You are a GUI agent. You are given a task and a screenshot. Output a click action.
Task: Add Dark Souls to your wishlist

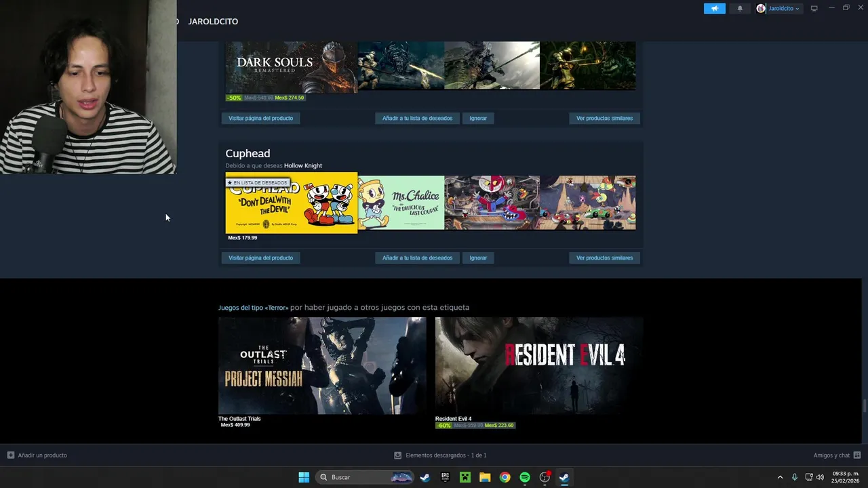point(417,118)
